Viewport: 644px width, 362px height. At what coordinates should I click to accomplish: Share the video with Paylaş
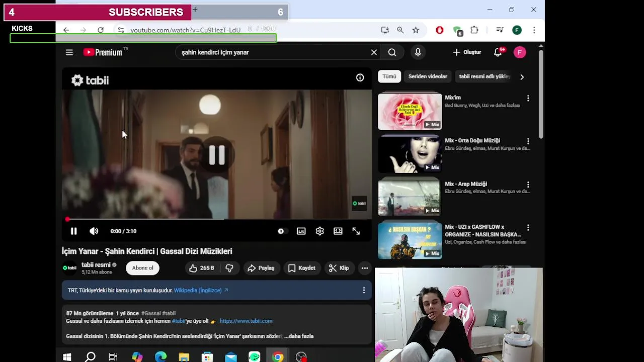(261, 268)
